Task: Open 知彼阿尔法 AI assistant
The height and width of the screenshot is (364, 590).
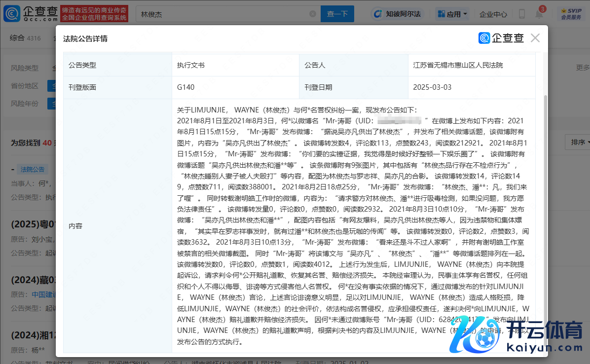Action: [398, 14]
